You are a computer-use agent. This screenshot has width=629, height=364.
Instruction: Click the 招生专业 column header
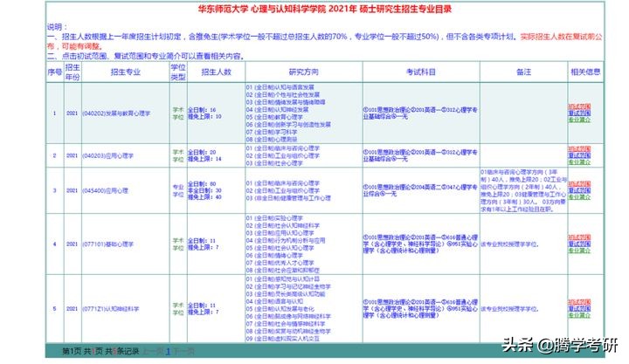pos(125,72)
